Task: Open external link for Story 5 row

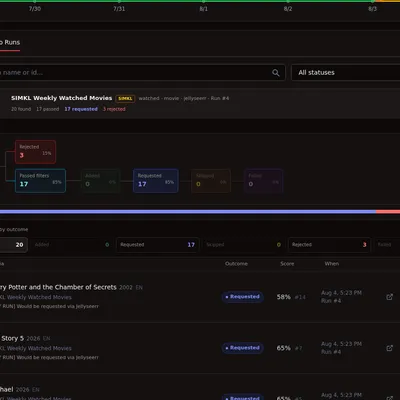Action: coord(389,348)
